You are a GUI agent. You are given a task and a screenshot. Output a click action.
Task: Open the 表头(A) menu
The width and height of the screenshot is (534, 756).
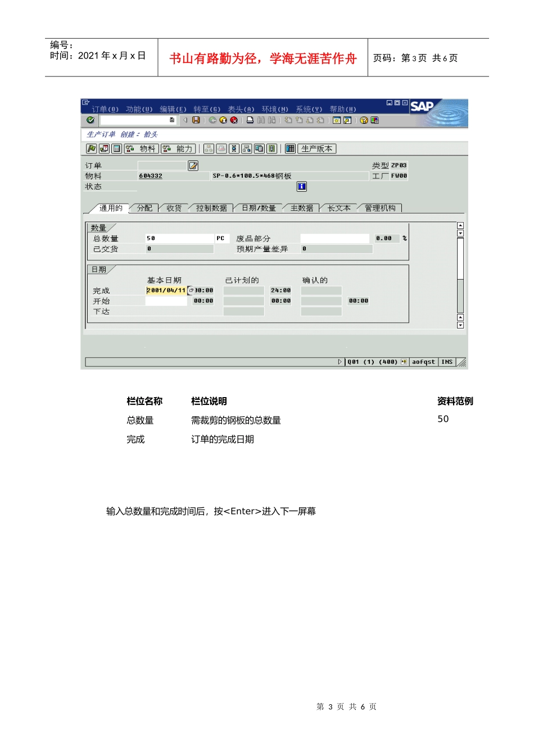[x=241, y=109]
